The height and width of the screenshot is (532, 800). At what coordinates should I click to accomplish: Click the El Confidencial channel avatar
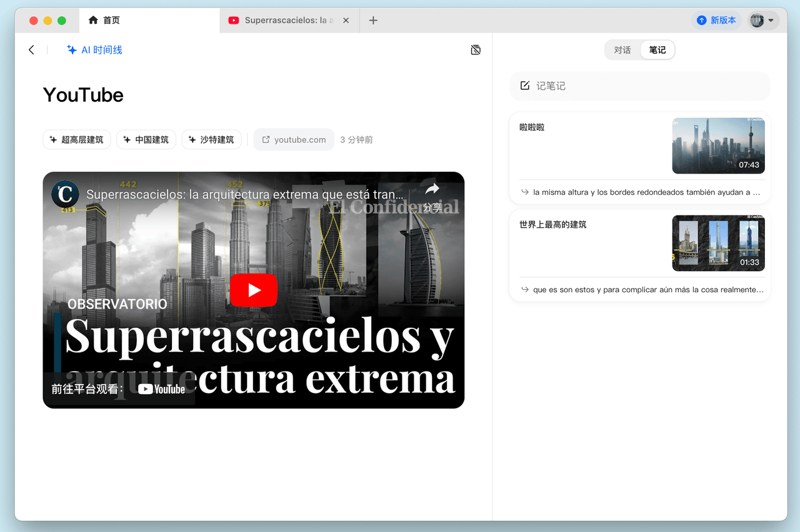pos(65,194)
